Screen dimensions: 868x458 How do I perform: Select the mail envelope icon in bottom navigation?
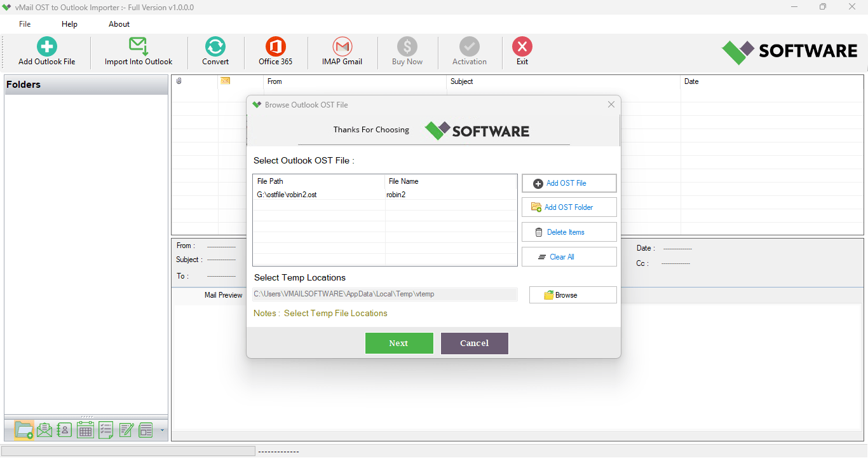point(44,430)
